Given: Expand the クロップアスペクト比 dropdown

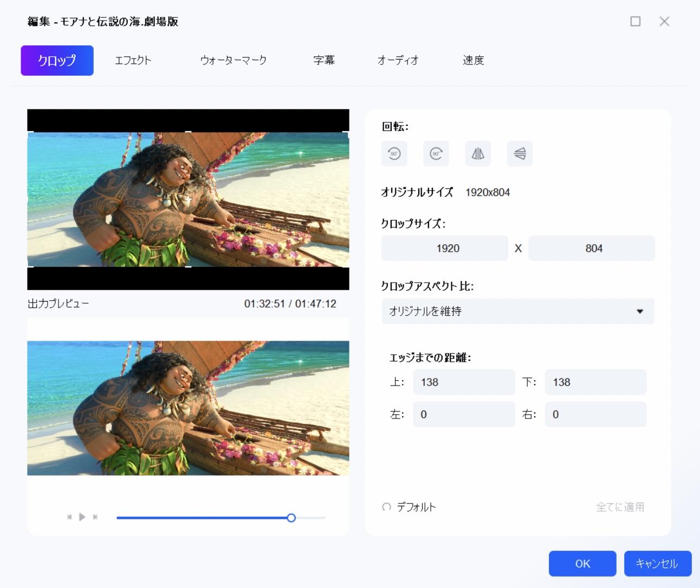Looking at the screenshot, I should click(518, 311).
